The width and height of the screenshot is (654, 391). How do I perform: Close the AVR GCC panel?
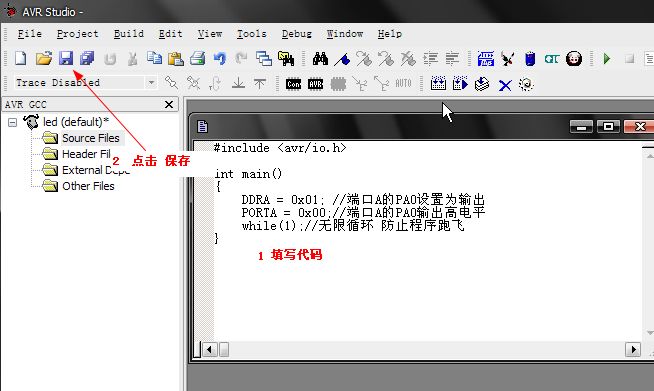pyautogui.click(x=169, y=104)
